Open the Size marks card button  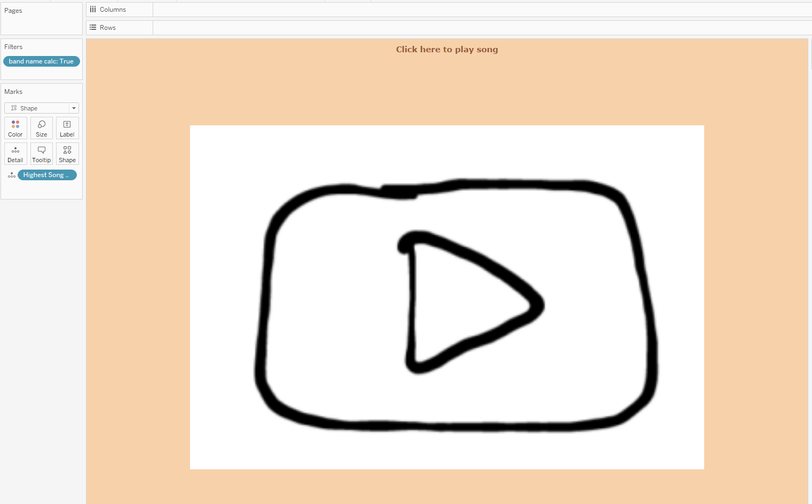[42, 128]
